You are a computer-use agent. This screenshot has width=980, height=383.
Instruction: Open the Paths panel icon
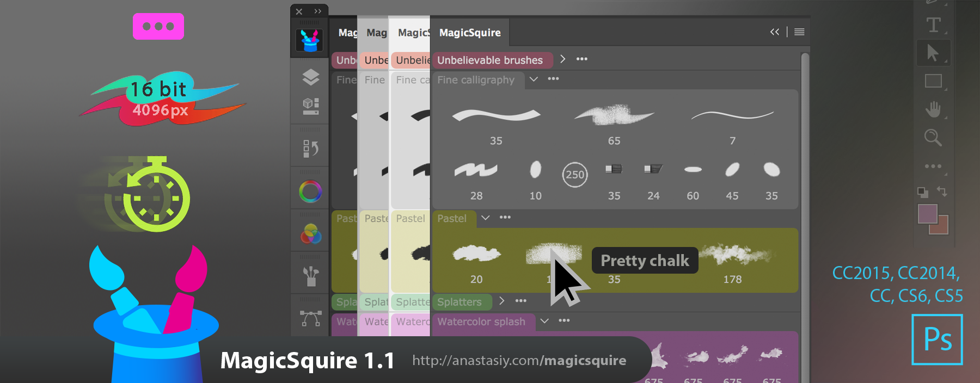tap(310, 319)
